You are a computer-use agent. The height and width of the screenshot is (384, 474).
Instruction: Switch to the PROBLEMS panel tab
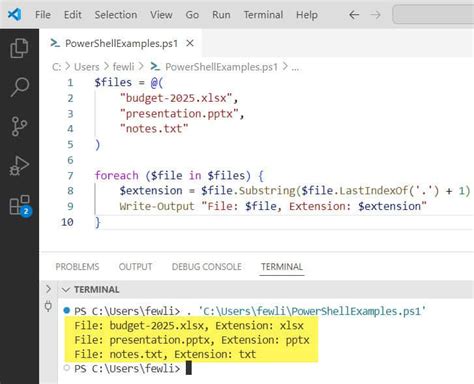pyautogui.click(x=77, y=267)
